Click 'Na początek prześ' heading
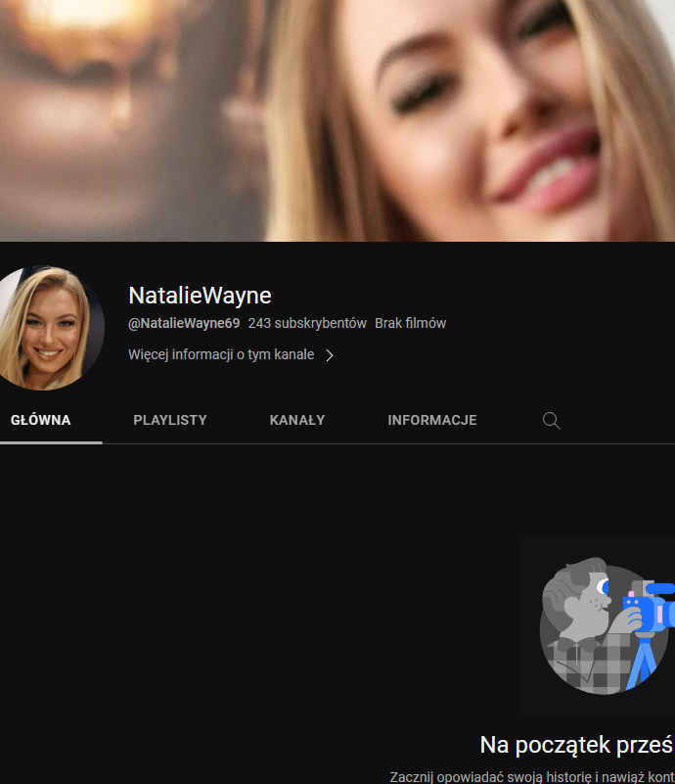The image size is (675, 784). click(x=577, y=745)
